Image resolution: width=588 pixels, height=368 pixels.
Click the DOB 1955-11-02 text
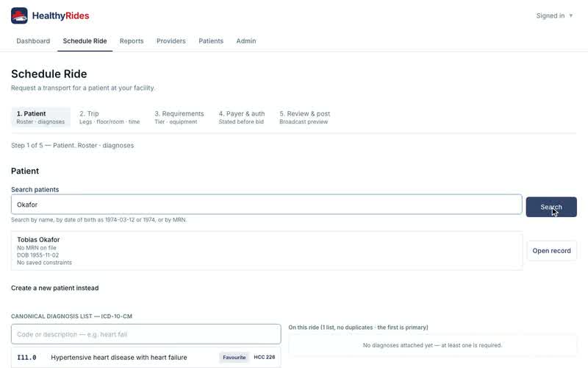coord(38,255)
